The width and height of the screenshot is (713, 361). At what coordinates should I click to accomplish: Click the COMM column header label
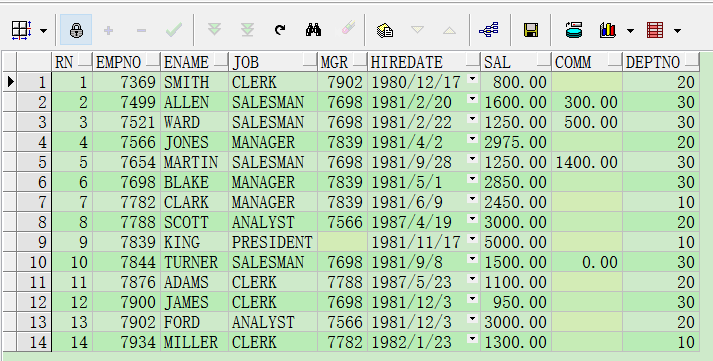tap(573, 62)
